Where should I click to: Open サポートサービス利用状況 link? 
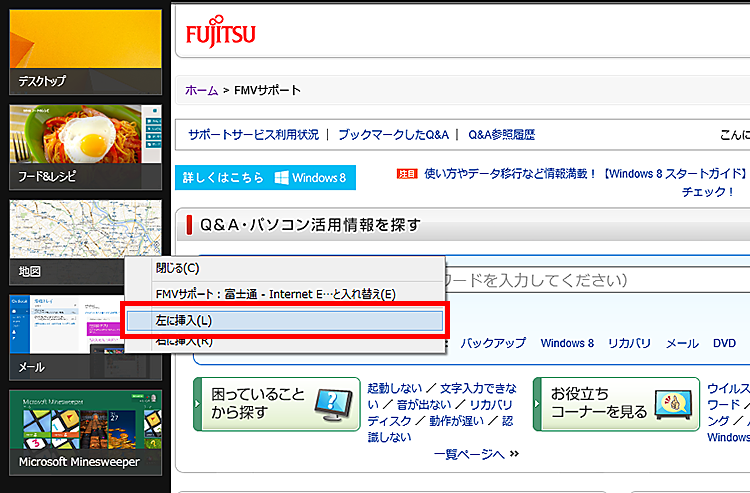[253, 134]
